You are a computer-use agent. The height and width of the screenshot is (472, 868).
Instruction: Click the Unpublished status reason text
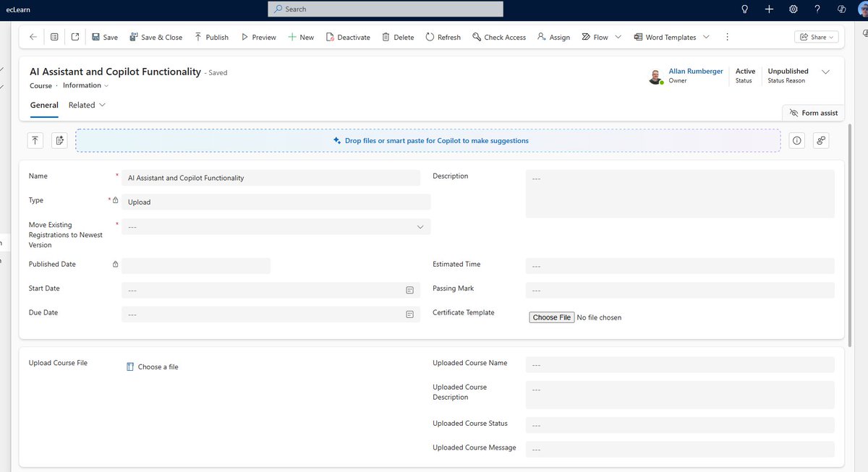click(788, 71)
